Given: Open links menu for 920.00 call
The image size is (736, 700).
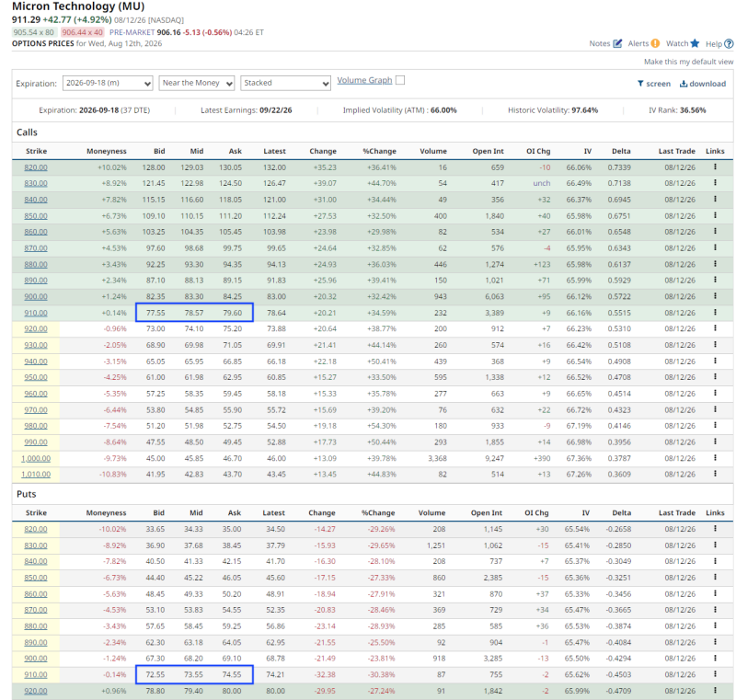Looking at the screenshot, I should [716, 328].
